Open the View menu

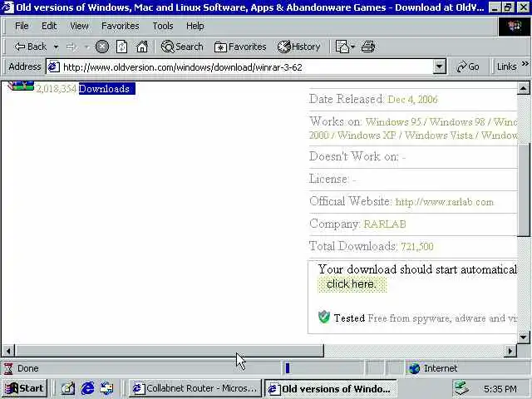[x=80, y=26]
